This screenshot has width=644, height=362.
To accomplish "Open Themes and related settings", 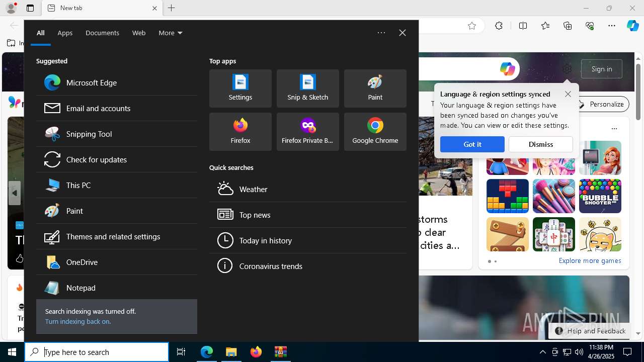I will click(x=117, y=236).
